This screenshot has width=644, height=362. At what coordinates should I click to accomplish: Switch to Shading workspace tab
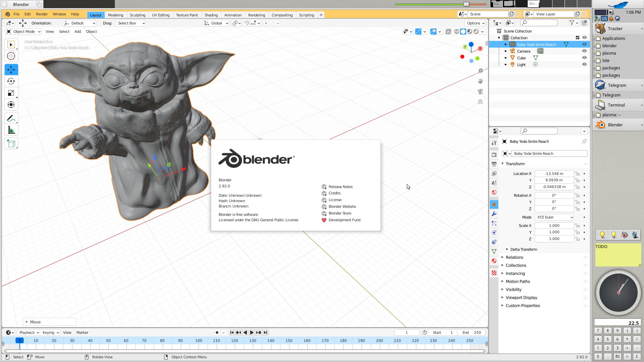point(211,15)
